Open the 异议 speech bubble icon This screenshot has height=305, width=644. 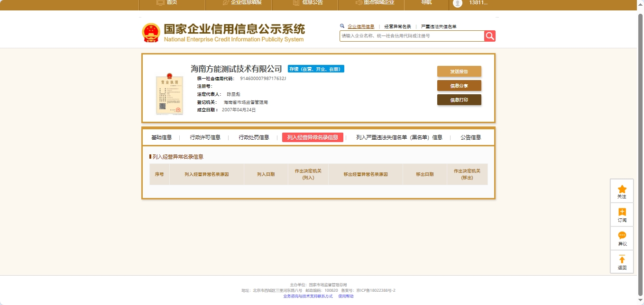pos(622,236)
